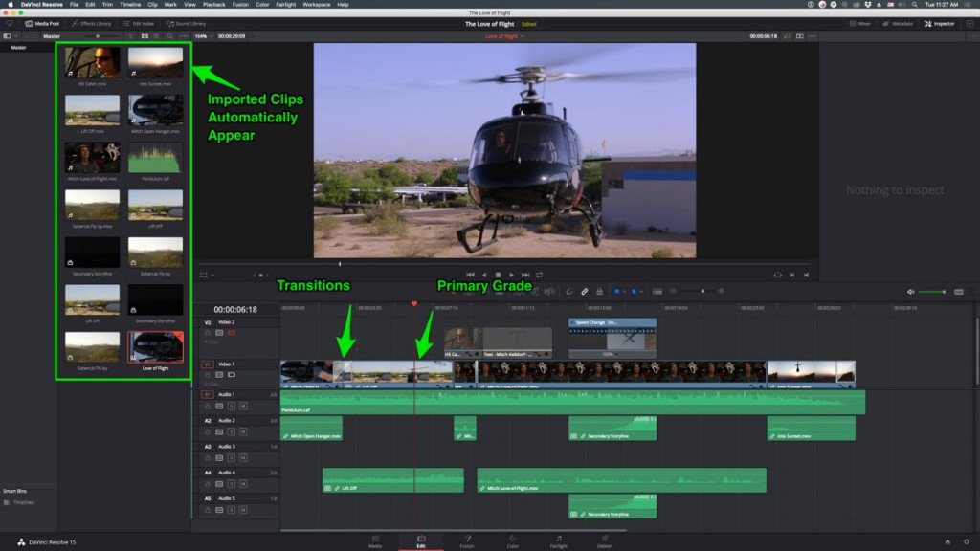Toggle loop playback
The width and height of the screenshot is (980, 551).
(x=540, y=275)
